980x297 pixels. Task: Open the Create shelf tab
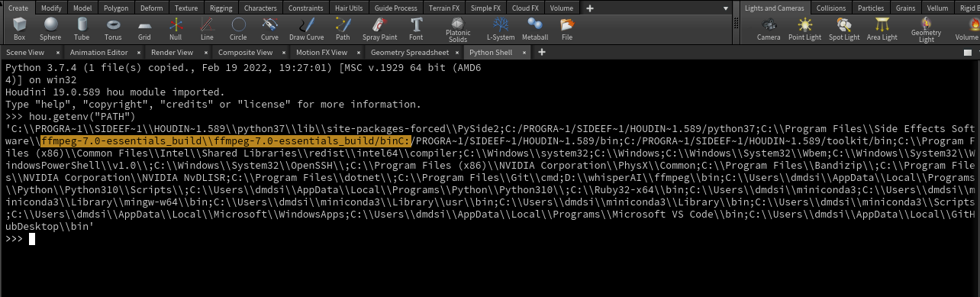[18, 8]
